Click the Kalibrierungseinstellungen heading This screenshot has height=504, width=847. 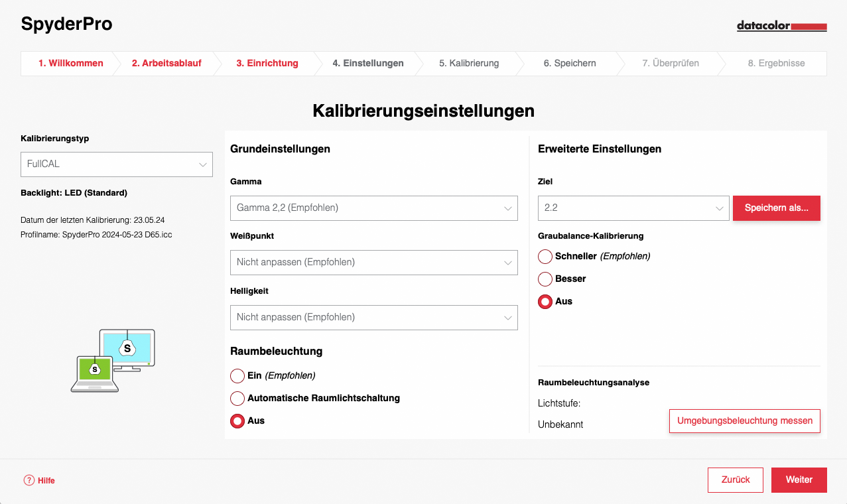coord(423,111)
